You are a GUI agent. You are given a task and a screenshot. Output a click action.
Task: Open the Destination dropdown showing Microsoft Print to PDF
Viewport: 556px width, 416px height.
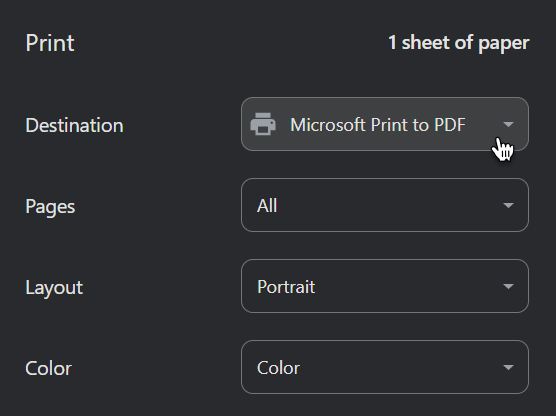[385, 124]
